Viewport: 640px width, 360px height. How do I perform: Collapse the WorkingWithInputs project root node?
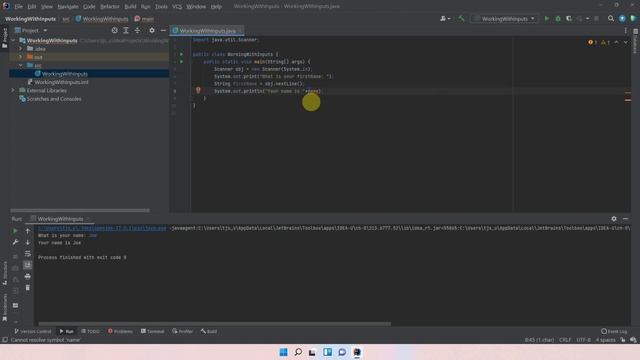click(13, 40)
